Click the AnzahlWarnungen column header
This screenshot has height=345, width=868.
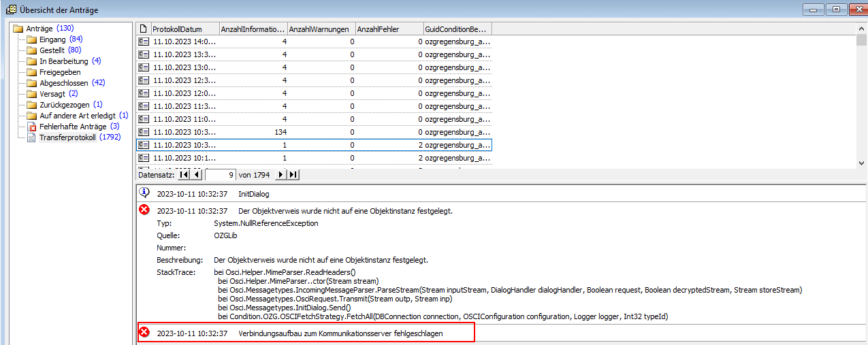[x=320, y=29]
